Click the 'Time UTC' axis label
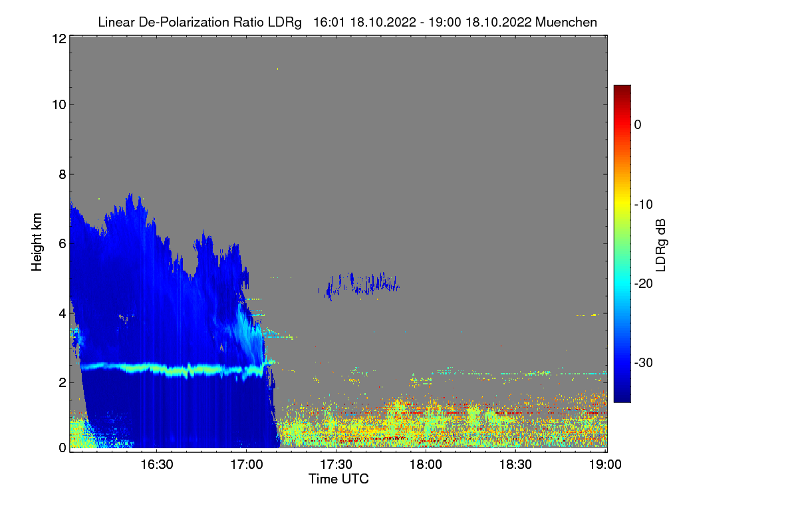This screenshot has height=532, width=798. tap(338, 478)
